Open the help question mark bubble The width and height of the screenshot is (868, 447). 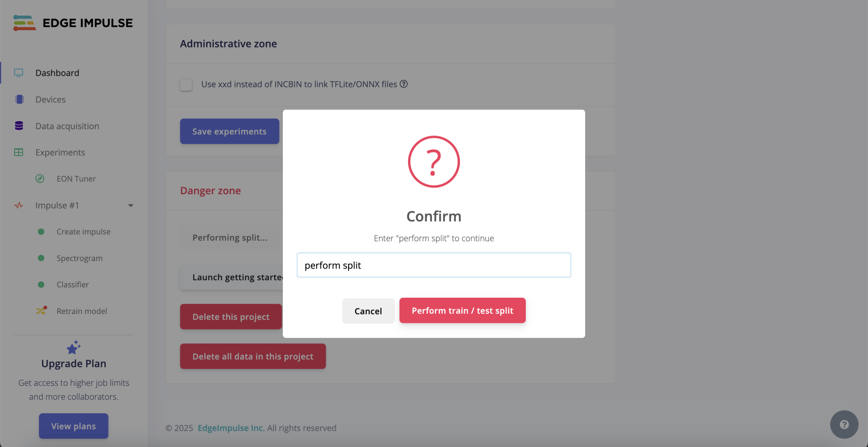(x=844, y=424)
